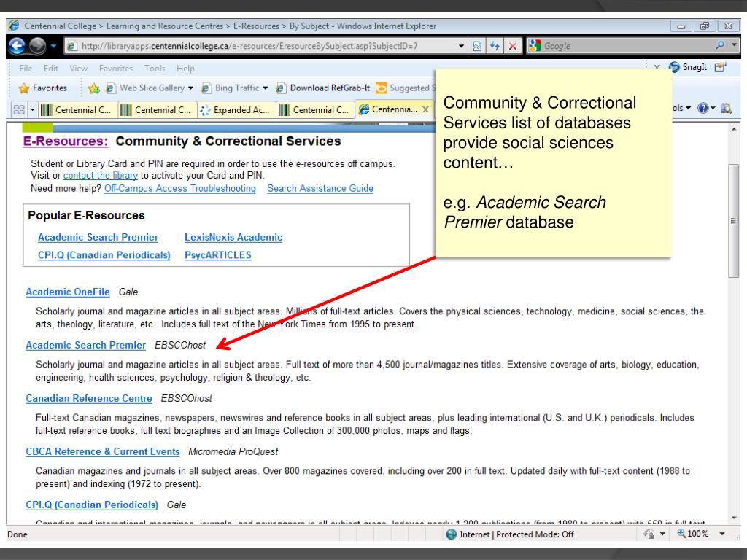Open LexisNexis Academic link

[233, 237]
